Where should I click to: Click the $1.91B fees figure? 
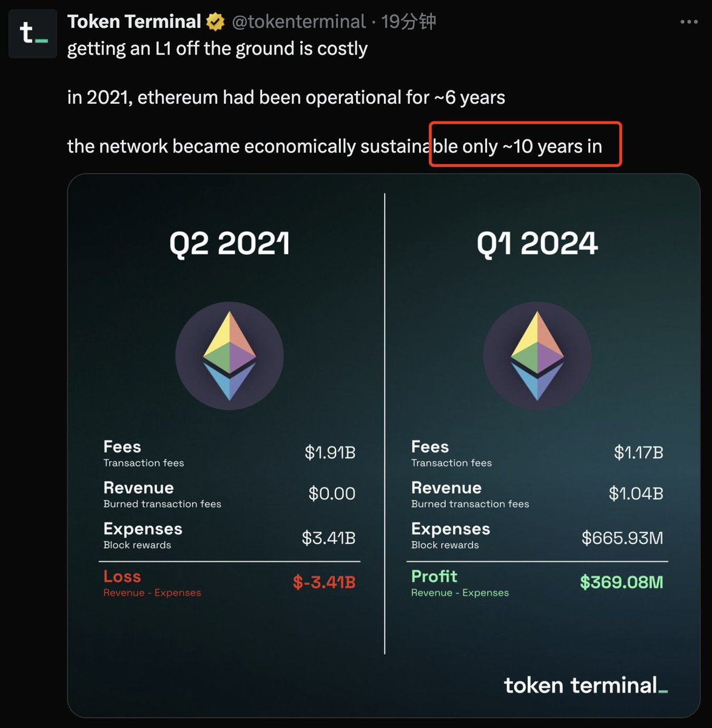(330, 453)
